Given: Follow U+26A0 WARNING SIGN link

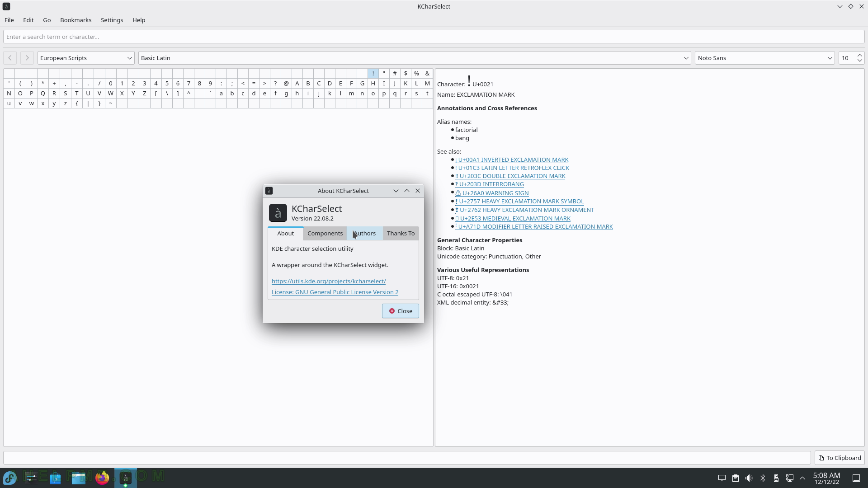Looking at the screenshot, I should [x=492, y=193].
